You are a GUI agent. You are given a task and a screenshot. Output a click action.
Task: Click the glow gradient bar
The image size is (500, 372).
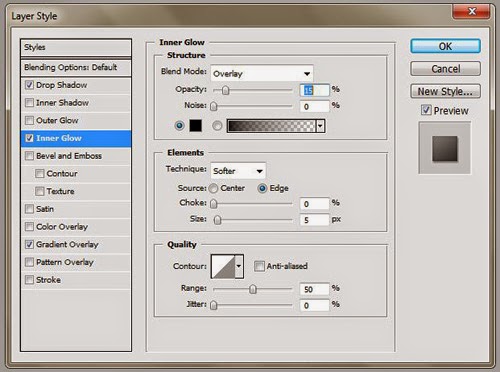coord(272,126)
